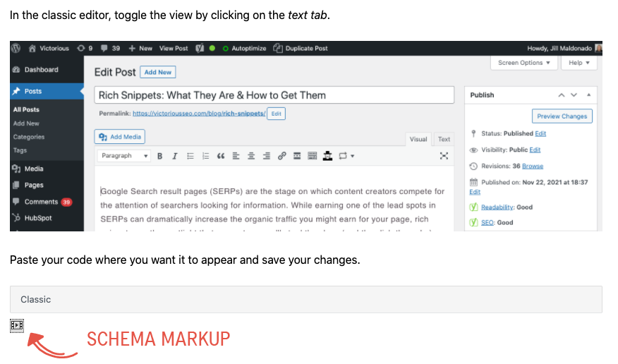The height and width of the screenshot is (364, 618).
Task: Open Comments in the sidebar menu
Action: [x=41, y=202]
